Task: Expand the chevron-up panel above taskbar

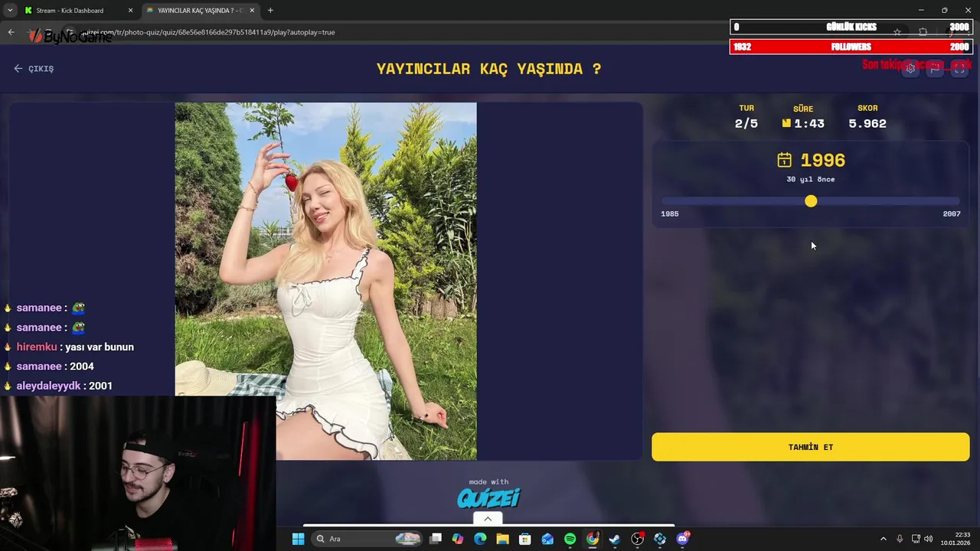Action: [488, 519]
